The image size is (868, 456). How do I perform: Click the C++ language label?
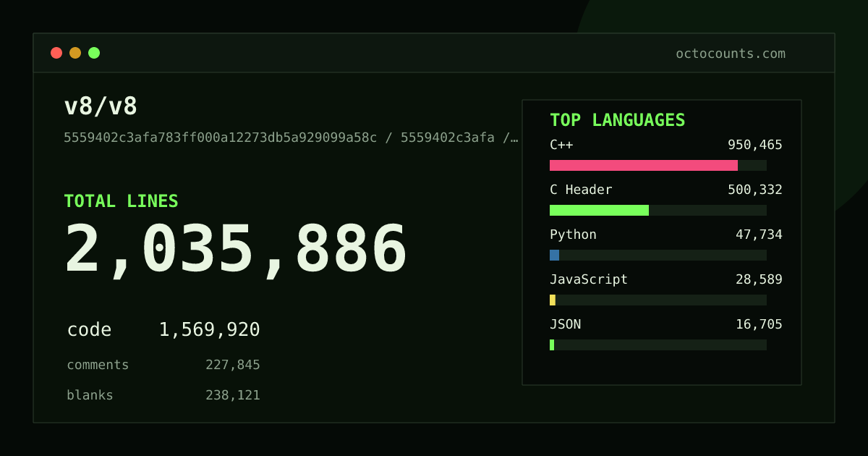pyautogui.click(x=561, y=145)
